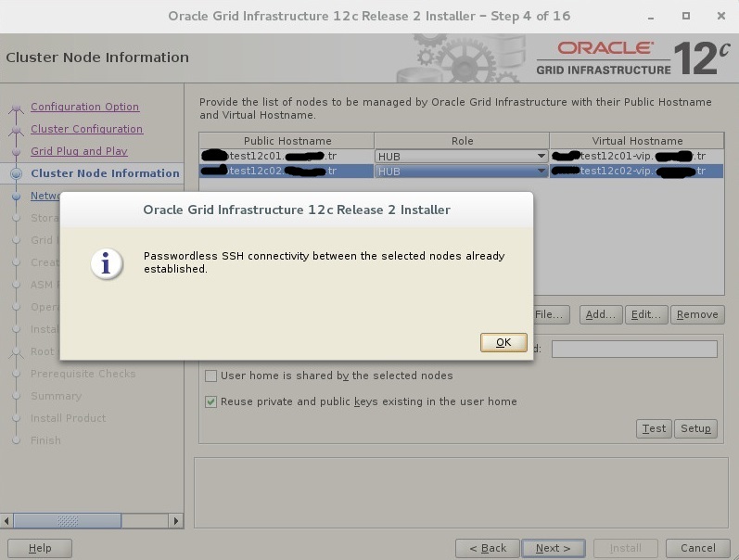Click the empty message log area
Viewport: 739px width, 560px height.
[x=461, y=492]
